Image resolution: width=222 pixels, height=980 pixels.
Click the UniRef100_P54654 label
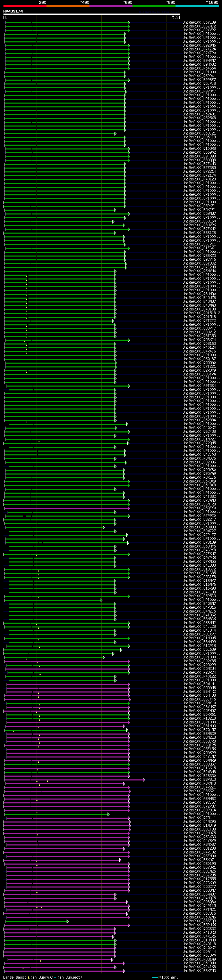coord(199,68)
